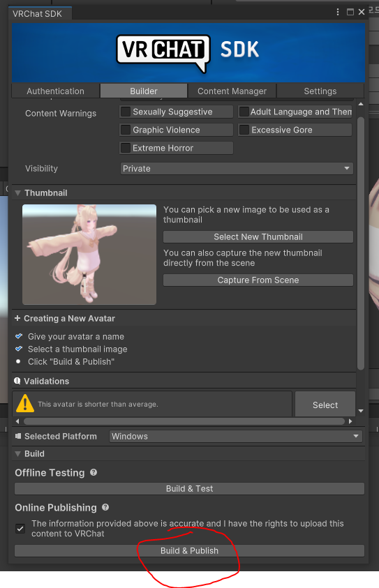The image size is (379, 588).
Task: Click the horizontal scroll left arrow
Action: coord(17,421)
